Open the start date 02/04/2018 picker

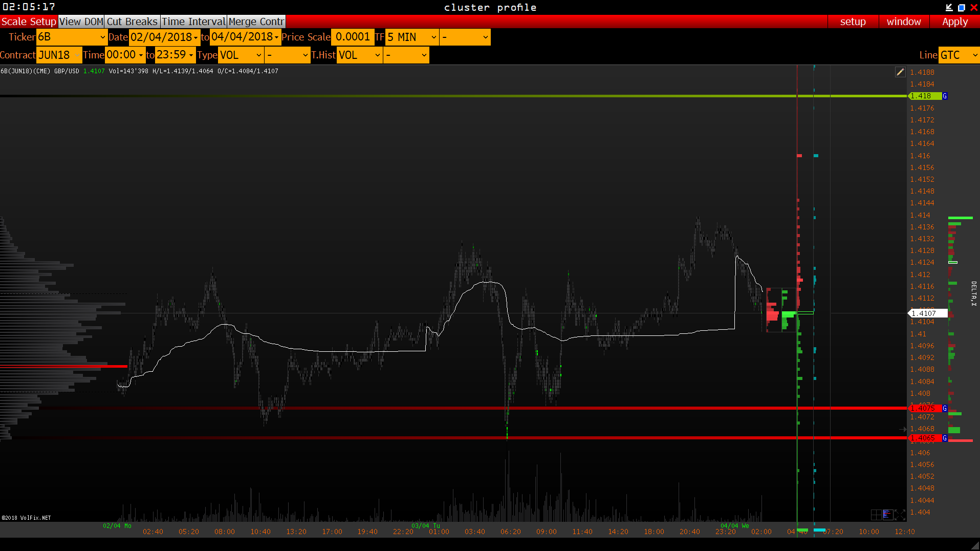pos(164,37)
